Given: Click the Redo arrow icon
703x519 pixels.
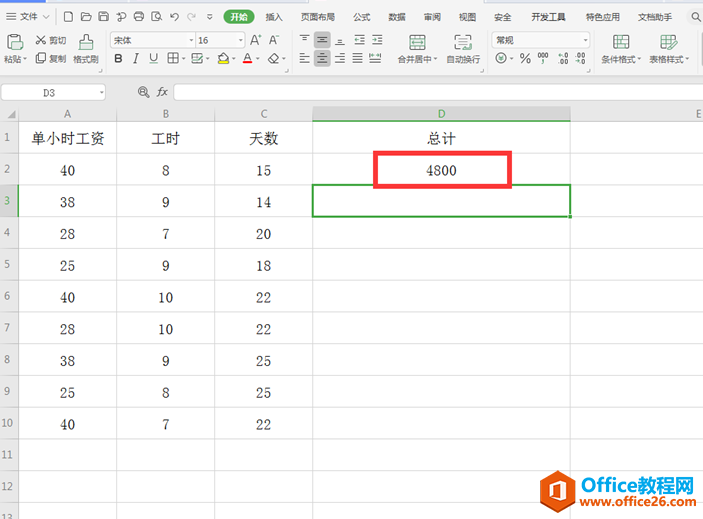Looking at the screenshot, I should (x=192, y=17).
